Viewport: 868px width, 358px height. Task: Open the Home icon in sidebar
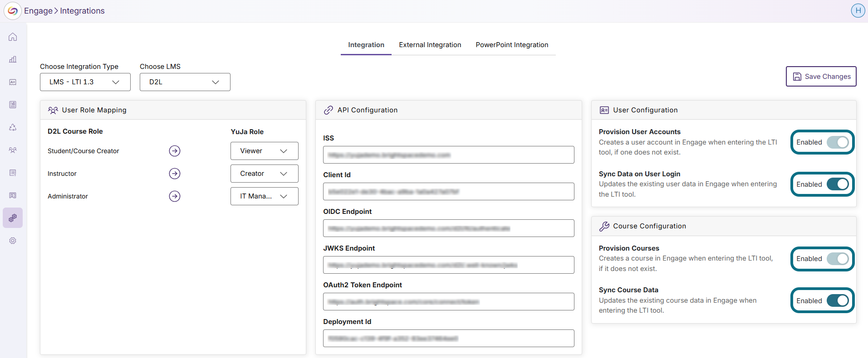click(13, 37)
